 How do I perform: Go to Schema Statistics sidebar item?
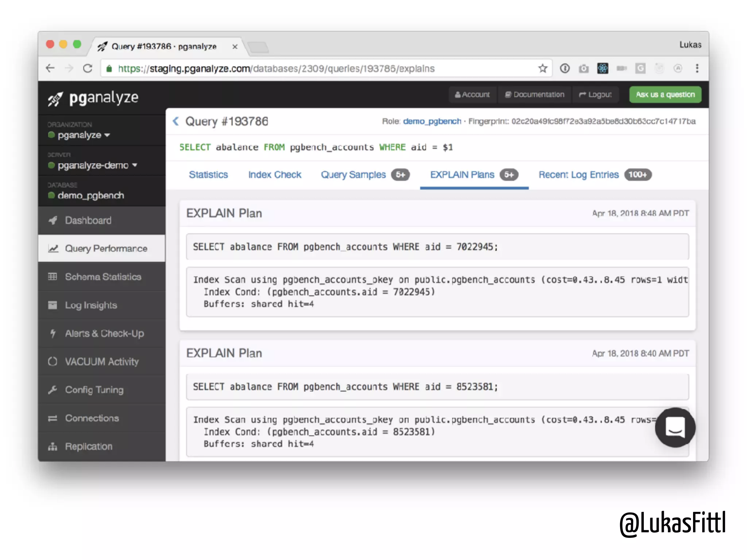pyautogui.click(x=103, y=277)
